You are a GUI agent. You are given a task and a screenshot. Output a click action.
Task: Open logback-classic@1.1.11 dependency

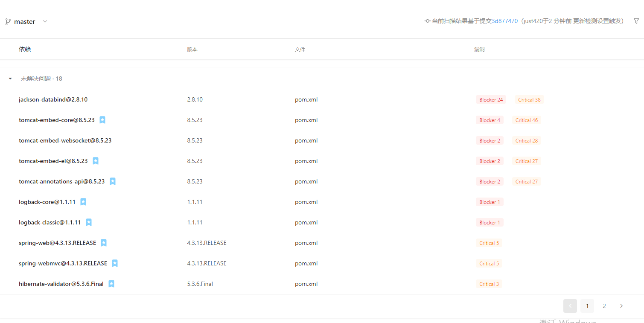click(50, 222)
